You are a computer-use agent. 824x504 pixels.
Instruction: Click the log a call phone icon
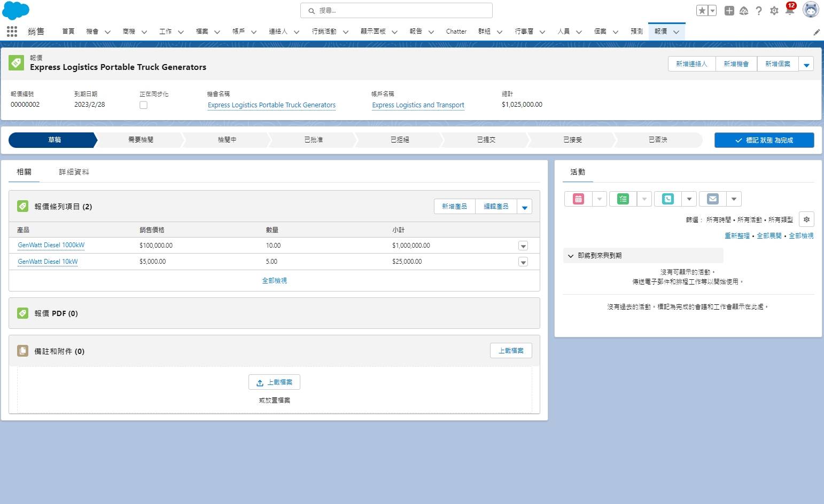pos(668,199)
